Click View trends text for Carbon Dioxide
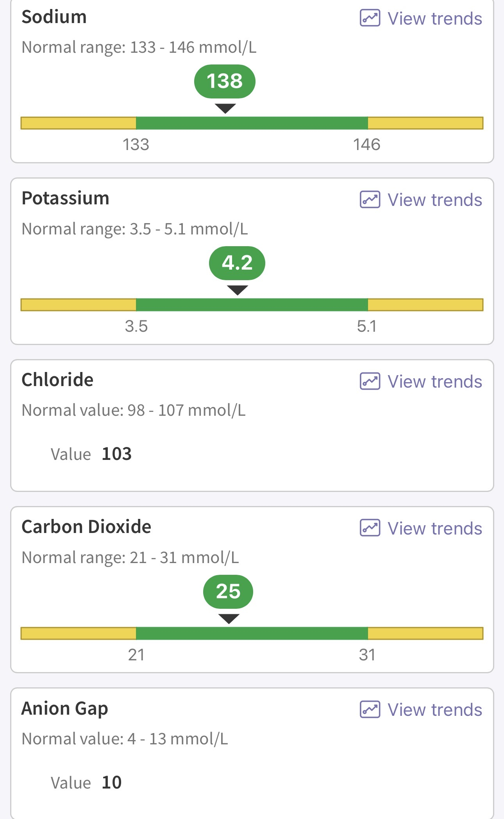 (435, 528)
